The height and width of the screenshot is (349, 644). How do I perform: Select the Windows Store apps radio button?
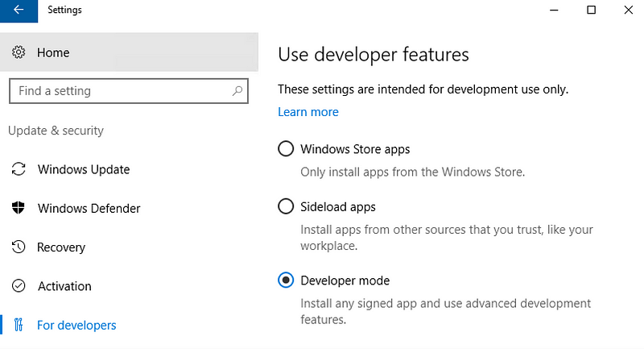[286, 148]
